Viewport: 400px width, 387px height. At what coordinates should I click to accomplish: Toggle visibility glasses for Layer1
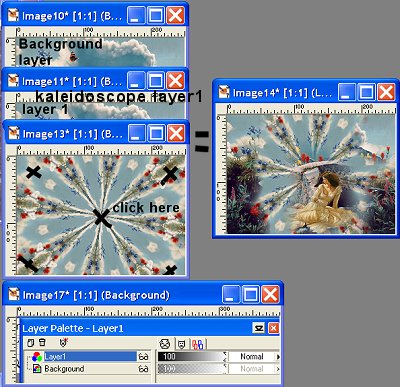click(x=143, y=357)
